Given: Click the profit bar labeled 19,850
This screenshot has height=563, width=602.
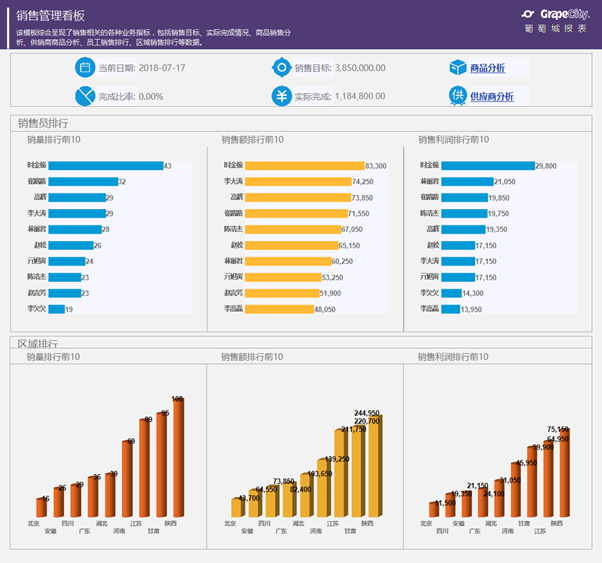Looking at the screenshot, I should pos(465,198).
